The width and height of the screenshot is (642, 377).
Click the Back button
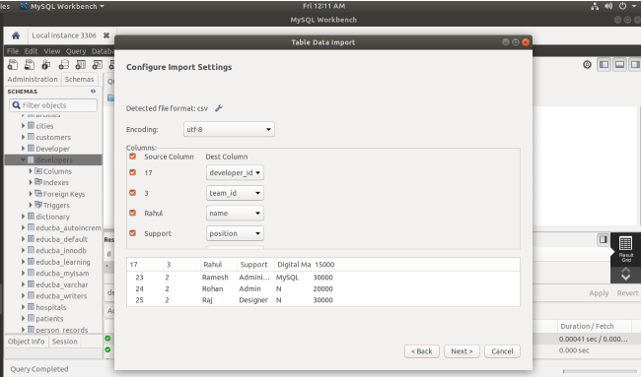click(422, 351)
